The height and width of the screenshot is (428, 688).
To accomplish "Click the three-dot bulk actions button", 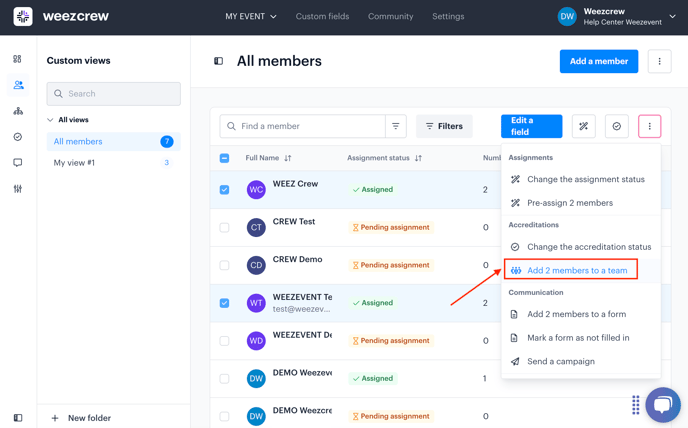I will tap(649, 126).
